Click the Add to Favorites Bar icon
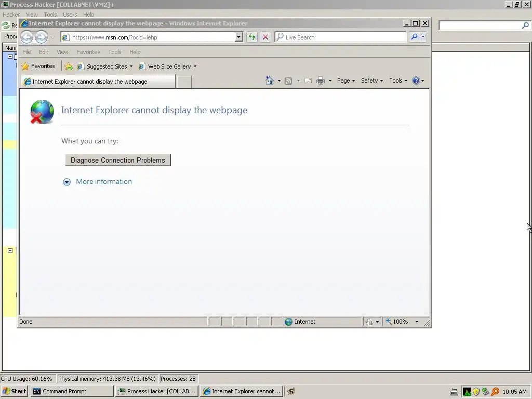Viewport: 532px width, 399px height. point(69,66)
